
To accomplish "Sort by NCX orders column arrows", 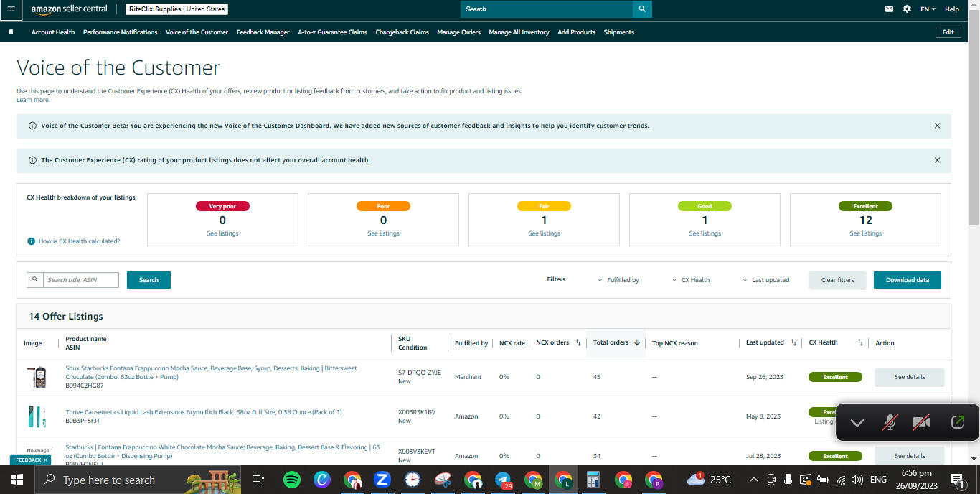I will pos(578,342).
